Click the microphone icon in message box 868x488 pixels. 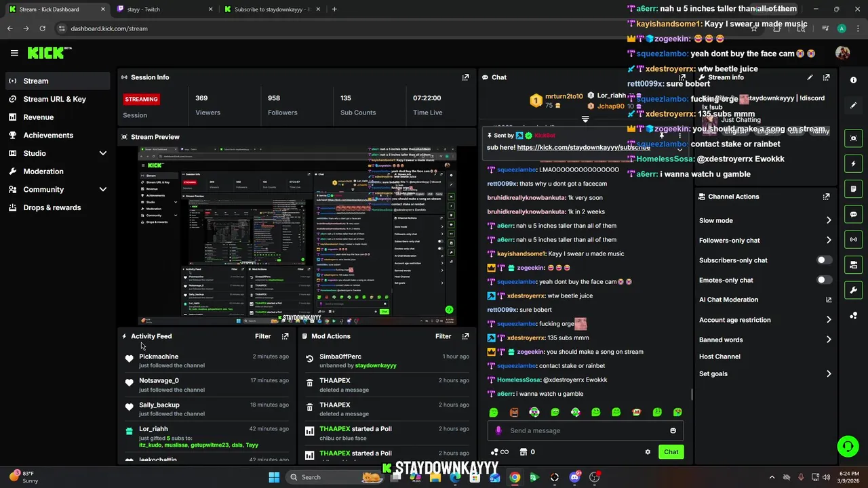point(498,430)
